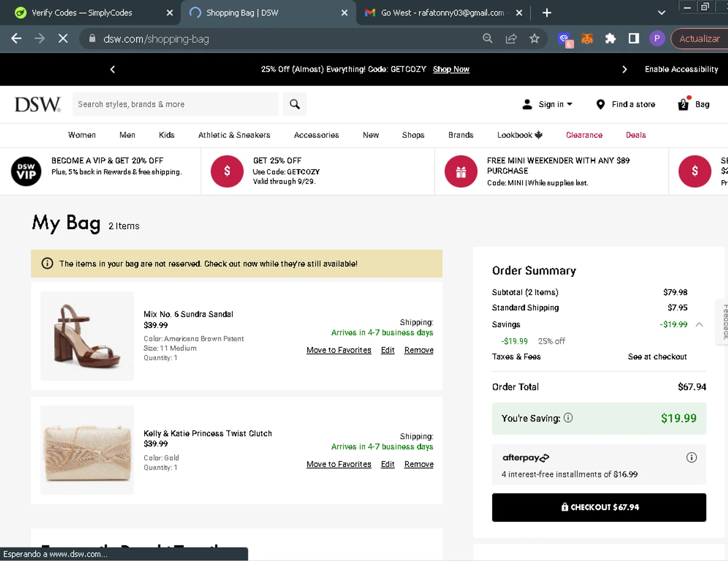Open the Accessories menu
The width and height of the screenshot is (728, 561).
[316, 135]
